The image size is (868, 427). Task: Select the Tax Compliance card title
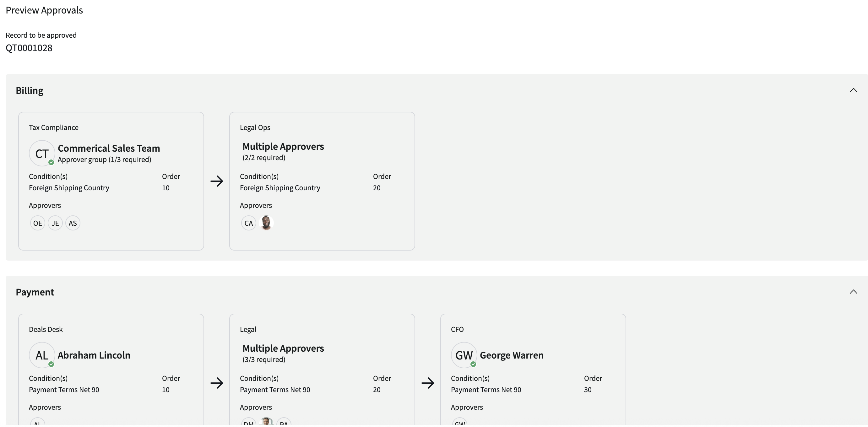(x=54, y=127)
